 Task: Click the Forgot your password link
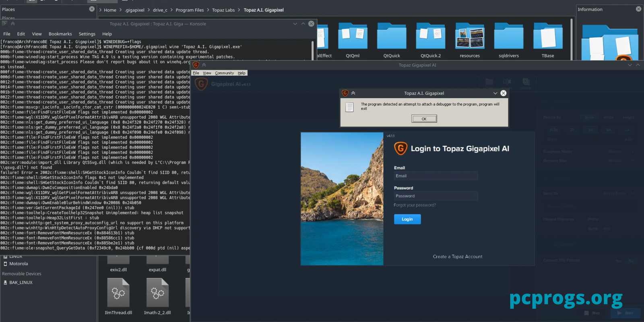point(415,205)
